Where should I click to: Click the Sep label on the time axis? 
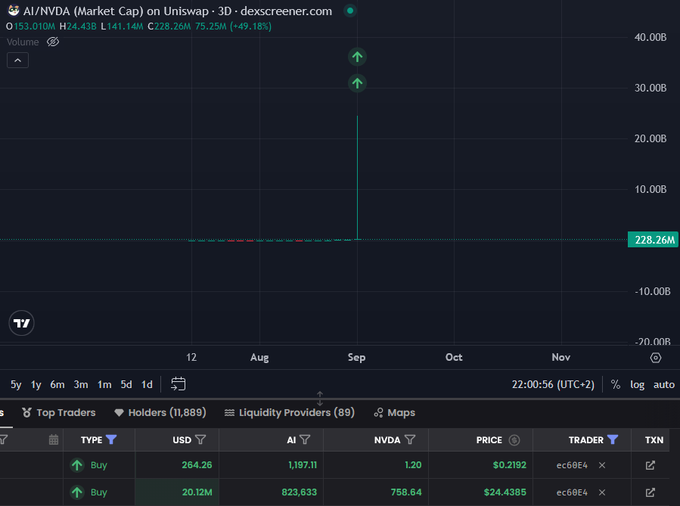(x=356, y=358)
